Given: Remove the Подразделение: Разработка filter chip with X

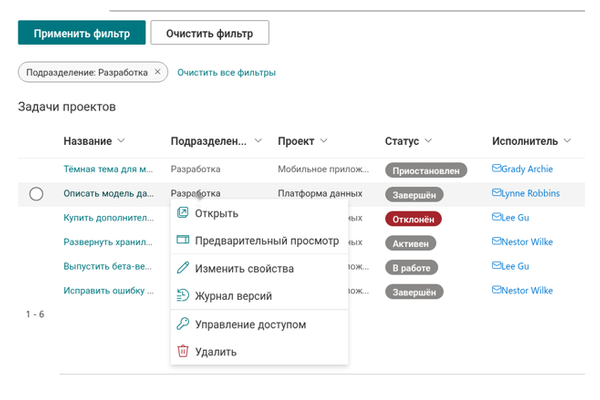Looking at the screenshot, I should coord(157,72).
